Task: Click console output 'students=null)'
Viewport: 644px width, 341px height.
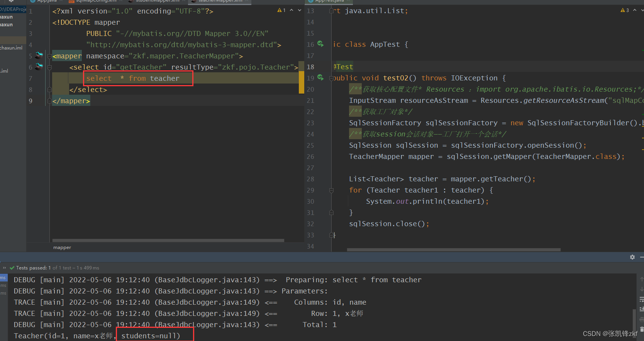Action: coord(151,336)
